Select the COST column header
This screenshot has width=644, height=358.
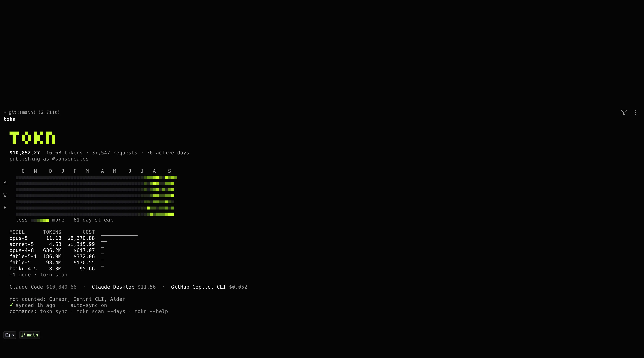(89, 232)
